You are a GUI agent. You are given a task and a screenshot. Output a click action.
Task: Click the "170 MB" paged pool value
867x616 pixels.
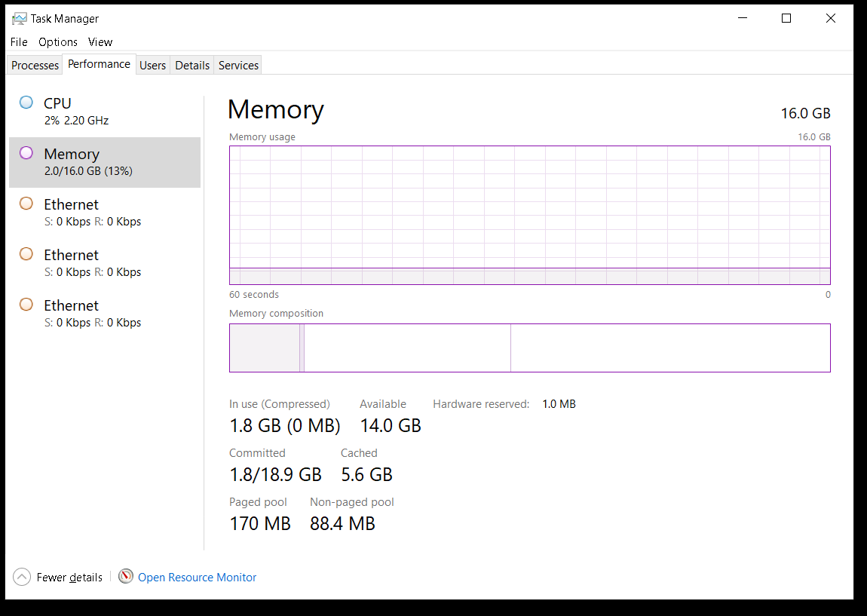click(x=260, y=524)
